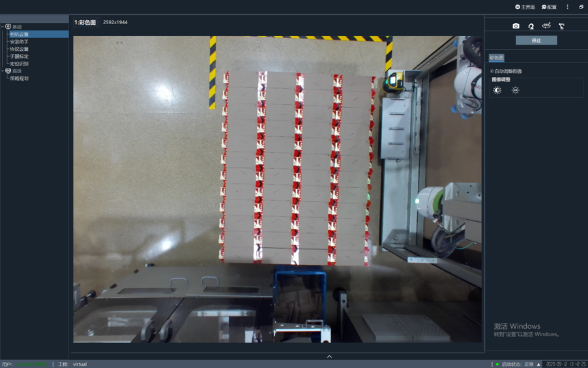Select the 策略规划 tree item
Screen dimensions: 588x368
pos(19,78)
